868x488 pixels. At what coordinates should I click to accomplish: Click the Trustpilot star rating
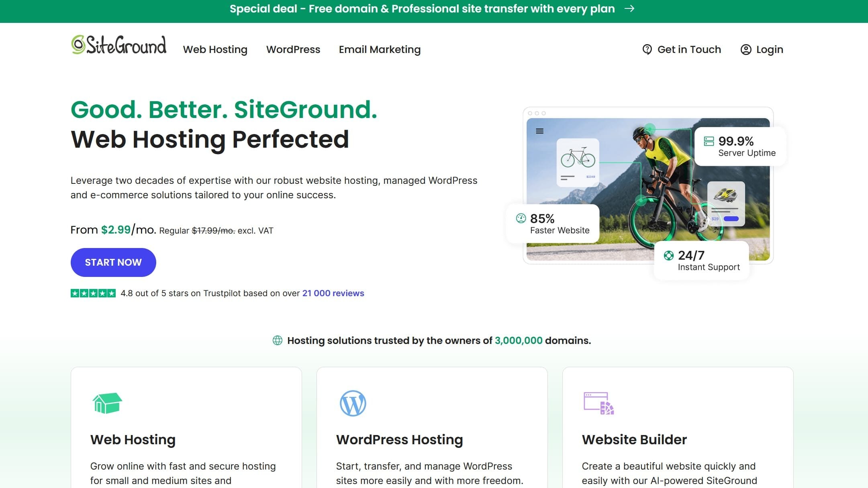tap(92, 293)
